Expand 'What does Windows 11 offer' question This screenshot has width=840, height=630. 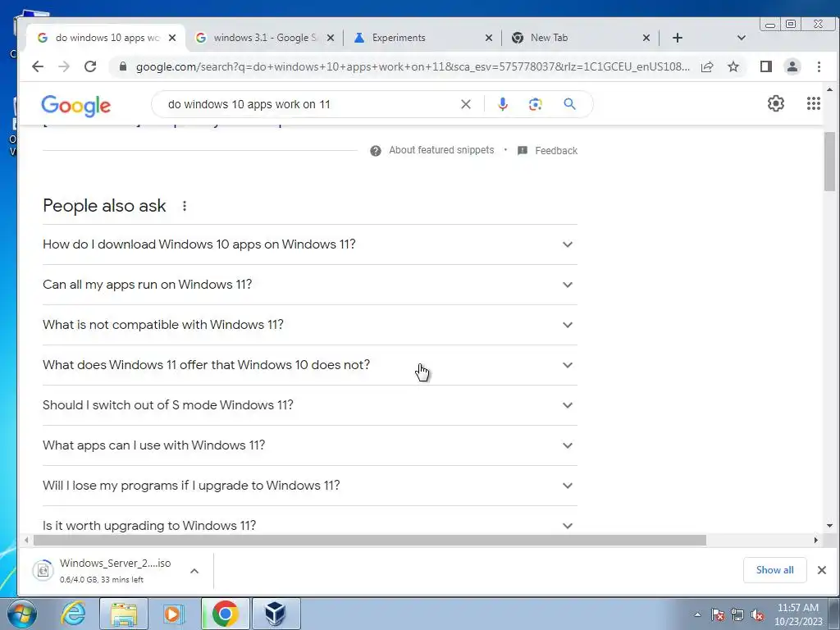tap(309, 365)
